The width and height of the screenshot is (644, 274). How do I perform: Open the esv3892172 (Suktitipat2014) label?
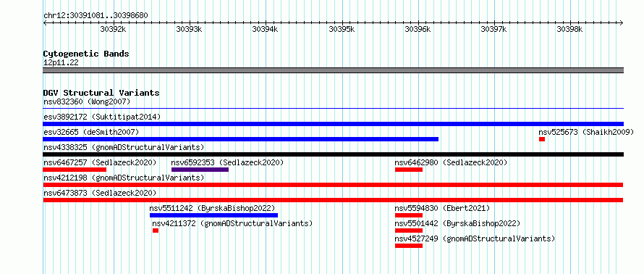pyautogui.click(x=102, y=117)
